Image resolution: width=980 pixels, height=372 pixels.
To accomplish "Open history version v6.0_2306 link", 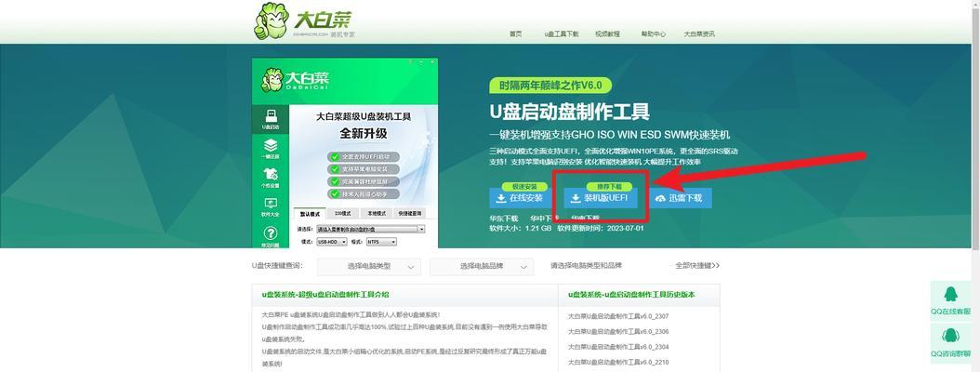I will pos(618,331).
